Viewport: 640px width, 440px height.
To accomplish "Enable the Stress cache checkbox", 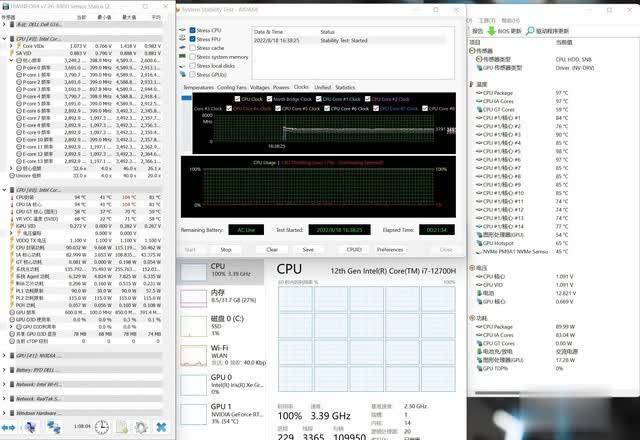I will tap(192, 48).
